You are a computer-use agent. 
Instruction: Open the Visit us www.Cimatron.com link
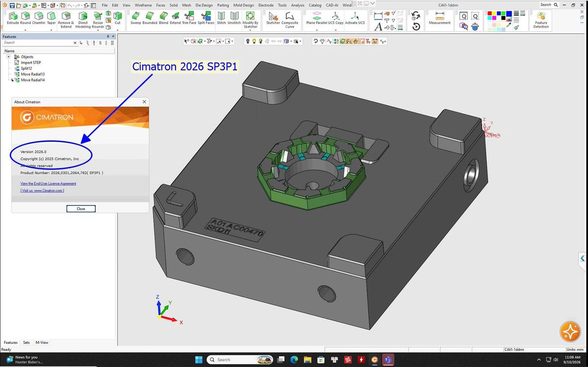[x=42, y=190]
